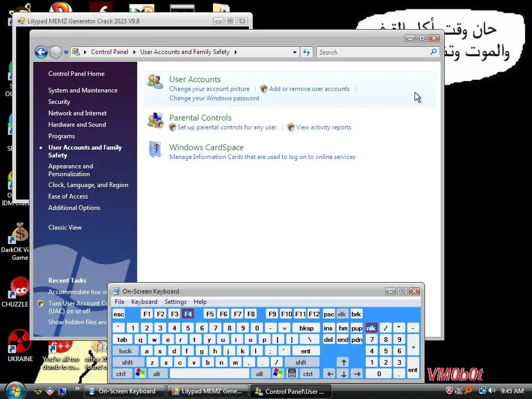Open the User Accounts heading

click(x=195, y=79)
